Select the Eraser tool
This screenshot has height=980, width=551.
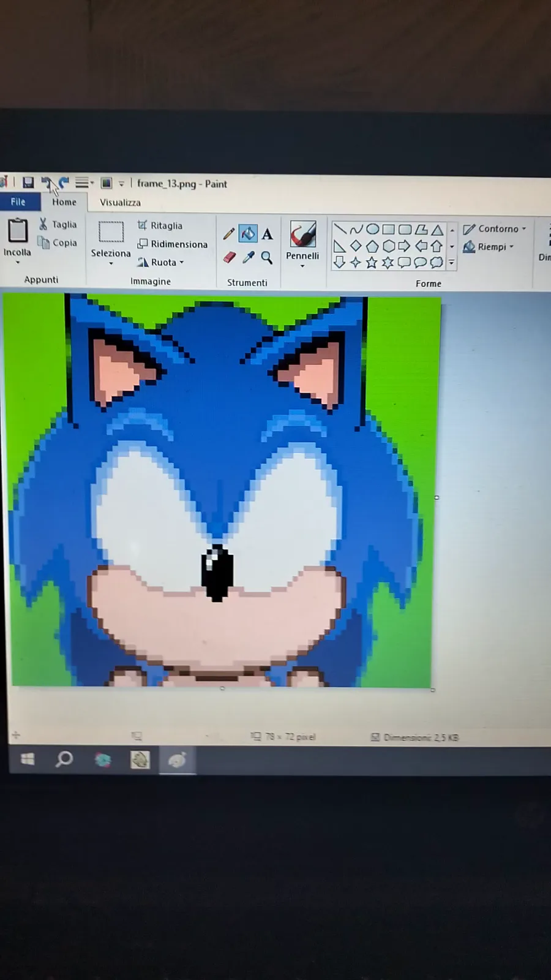coord(229,257)
